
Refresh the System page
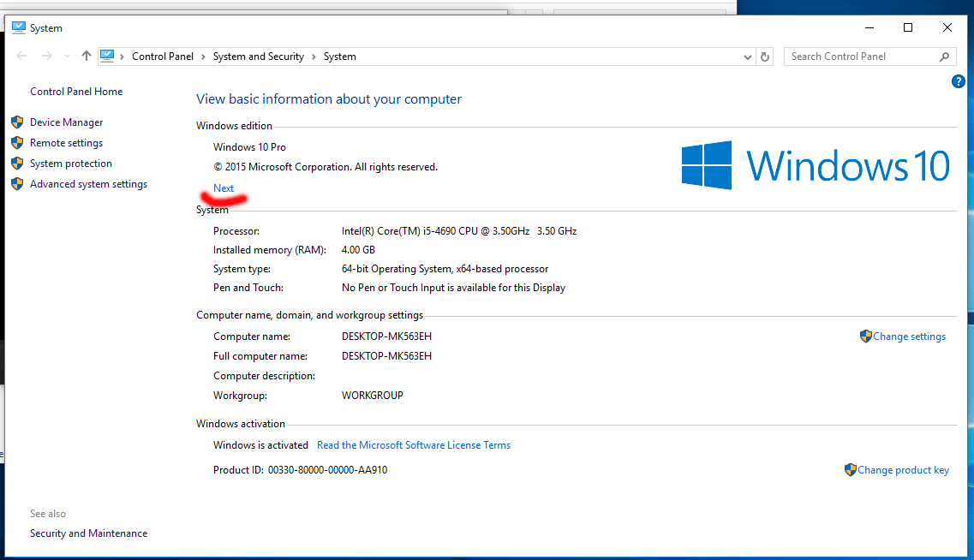[765, 57]
